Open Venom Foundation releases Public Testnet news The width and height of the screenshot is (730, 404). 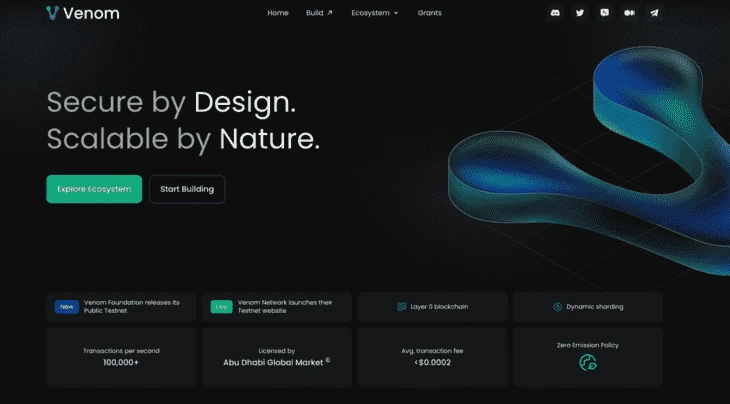coord(122,307)
